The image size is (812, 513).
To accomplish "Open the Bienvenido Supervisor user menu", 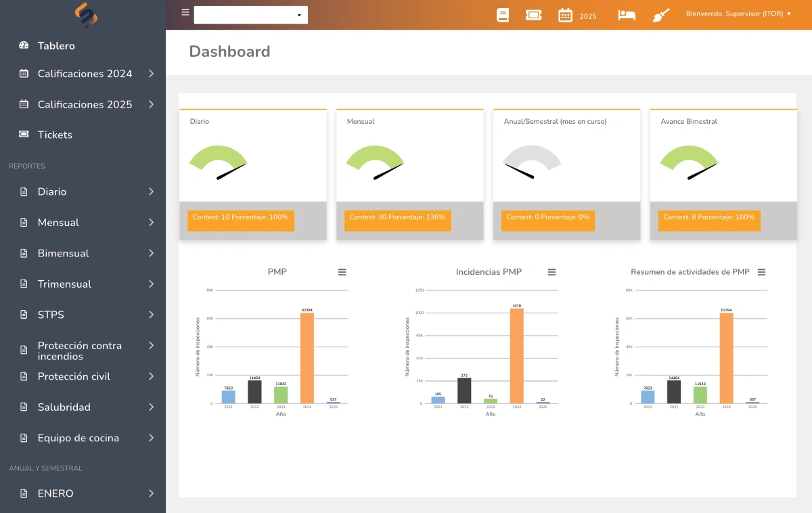I will point(738,14).
